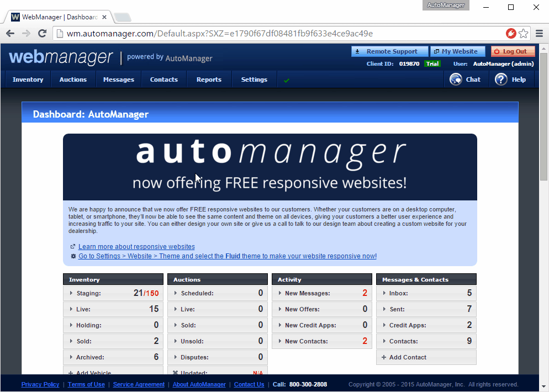Screen dimensions: 549x392
Task: Click the green Trial badge
Action: (x=432, y=63)
